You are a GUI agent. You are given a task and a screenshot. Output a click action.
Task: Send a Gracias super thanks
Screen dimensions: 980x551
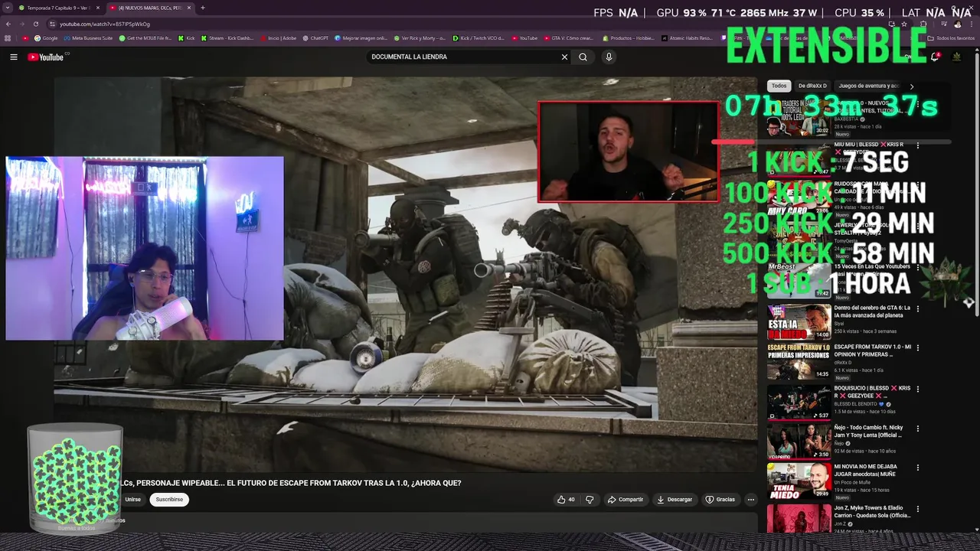pyautogui.click(x=720, y=499)
